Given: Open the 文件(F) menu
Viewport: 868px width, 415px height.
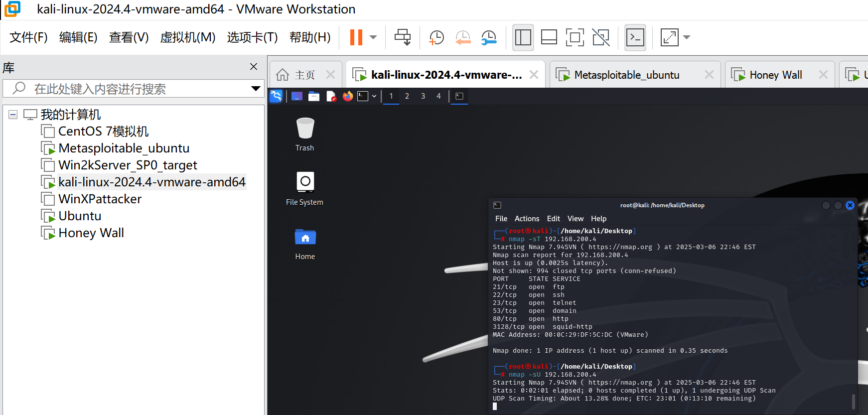Looking at the screenshot, I should [28, 37].
